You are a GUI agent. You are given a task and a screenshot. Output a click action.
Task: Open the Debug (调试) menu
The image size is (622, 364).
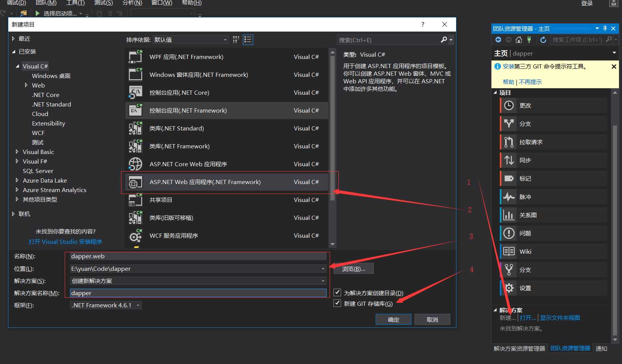pos(16,3)
